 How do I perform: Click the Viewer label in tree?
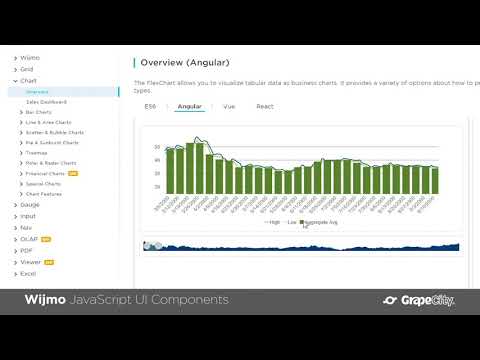31,262
